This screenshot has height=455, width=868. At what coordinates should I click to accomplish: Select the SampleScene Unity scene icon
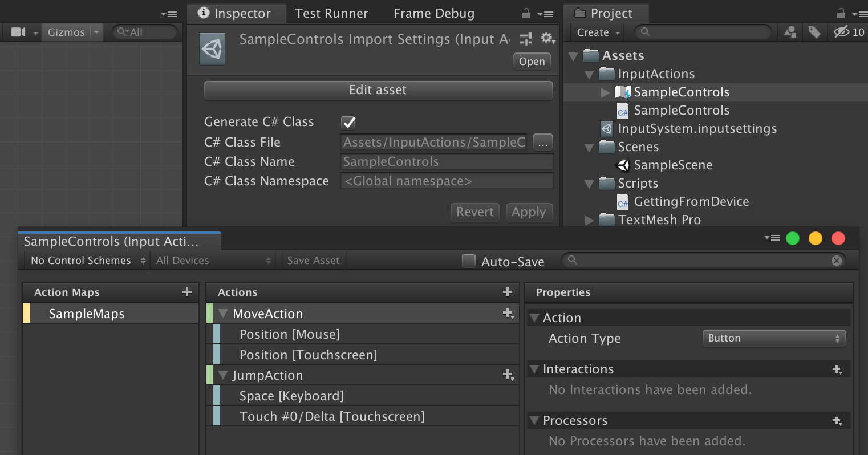[x=623, y=165]
